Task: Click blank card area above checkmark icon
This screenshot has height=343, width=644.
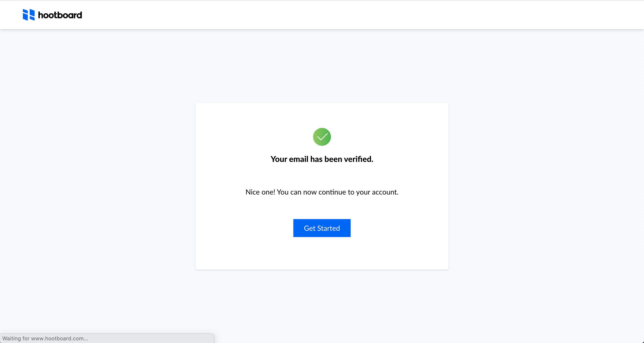Action: tap(322, 115)
